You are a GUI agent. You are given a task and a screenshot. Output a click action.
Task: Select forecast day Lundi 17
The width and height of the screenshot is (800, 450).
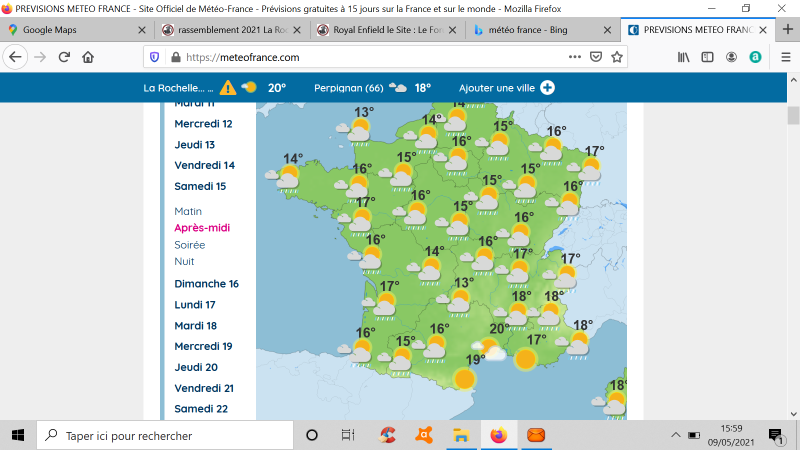pos(195,305)
